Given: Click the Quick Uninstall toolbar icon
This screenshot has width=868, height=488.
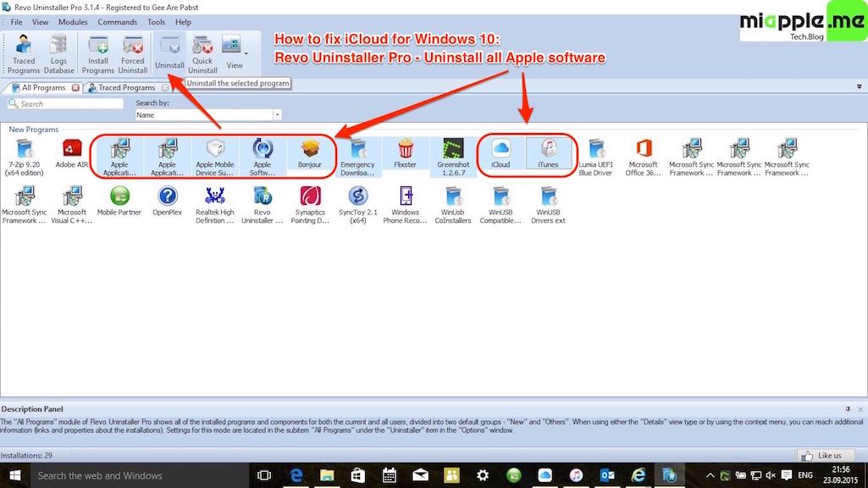Looking at the screenshot, I should (x=202, y=53).
